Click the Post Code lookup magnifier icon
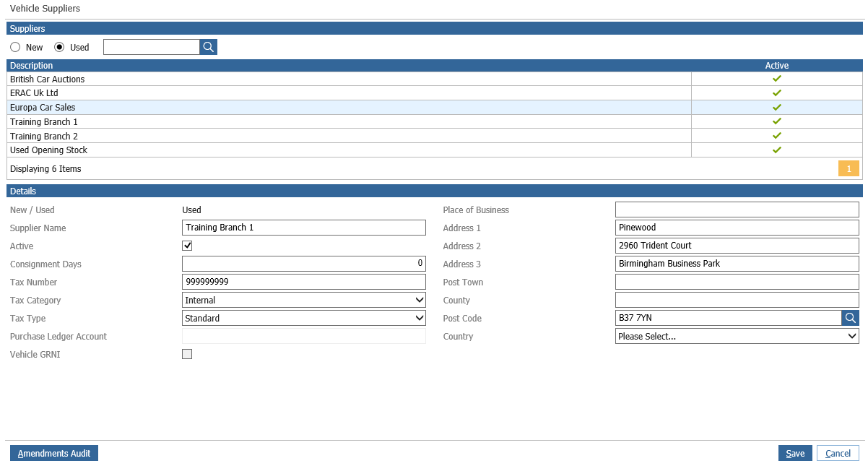The image size is (868, 466). coord(850,318)
